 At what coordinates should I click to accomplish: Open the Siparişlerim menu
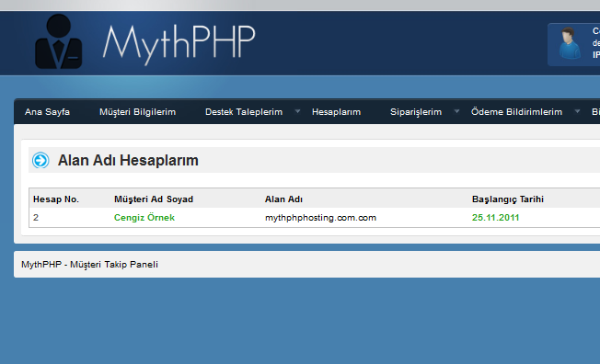pos(416,112)
